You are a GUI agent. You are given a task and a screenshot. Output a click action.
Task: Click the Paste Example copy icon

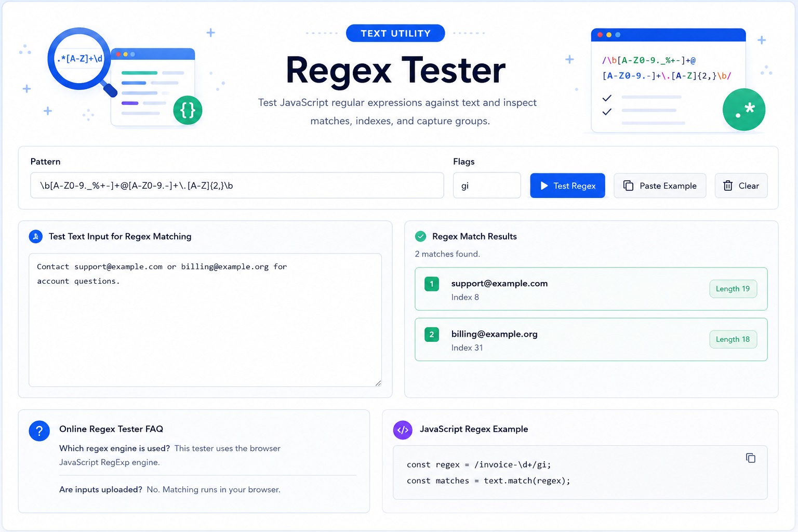628,185
